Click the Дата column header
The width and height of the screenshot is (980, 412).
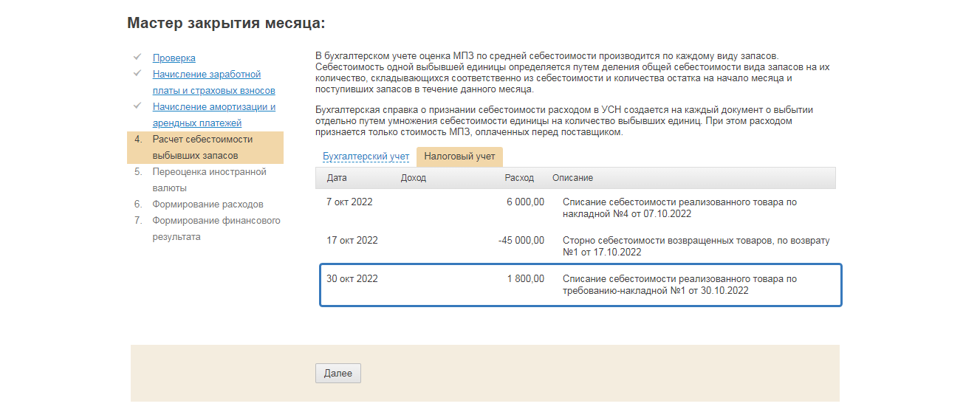337,178
